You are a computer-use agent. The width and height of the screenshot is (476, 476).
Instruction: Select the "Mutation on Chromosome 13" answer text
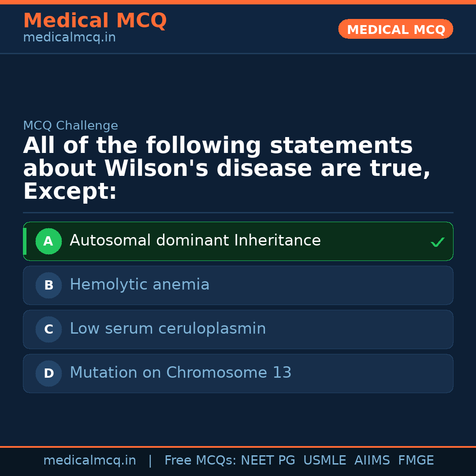(180, 373)
